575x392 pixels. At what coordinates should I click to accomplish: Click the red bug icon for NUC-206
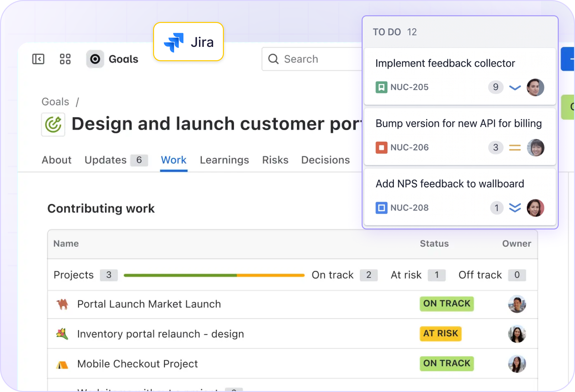[381, 147]
